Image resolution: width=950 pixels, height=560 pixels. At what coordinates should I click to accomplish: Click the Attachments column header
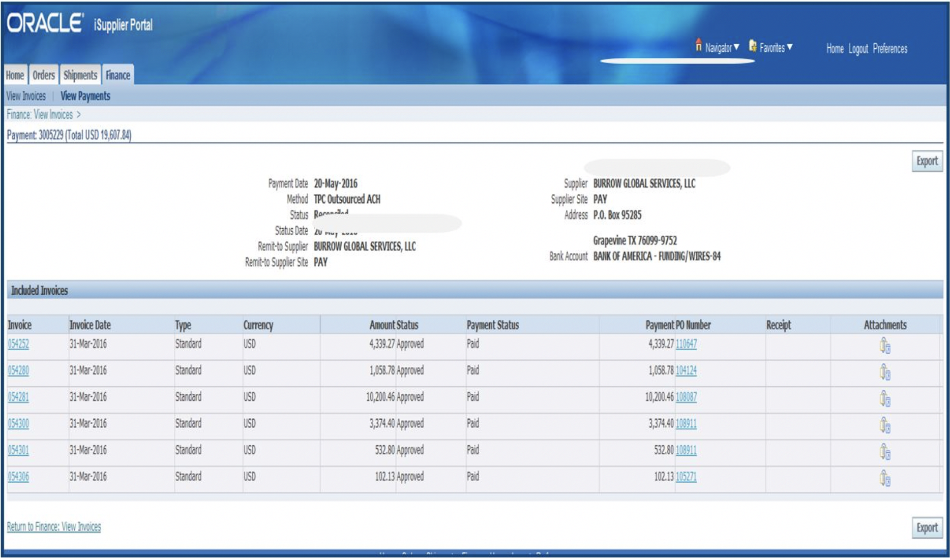pos(885,325)
